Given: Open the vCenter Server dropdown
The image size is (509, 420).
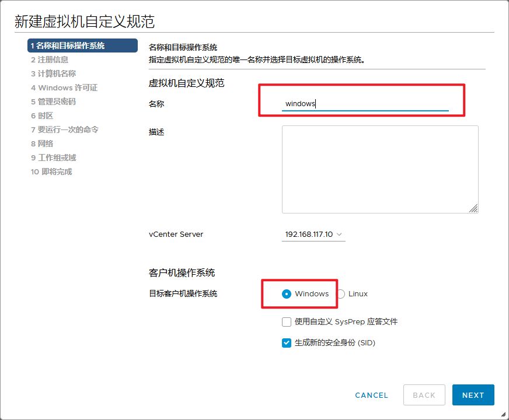Looking at the screenshot, I should [313, 235].
